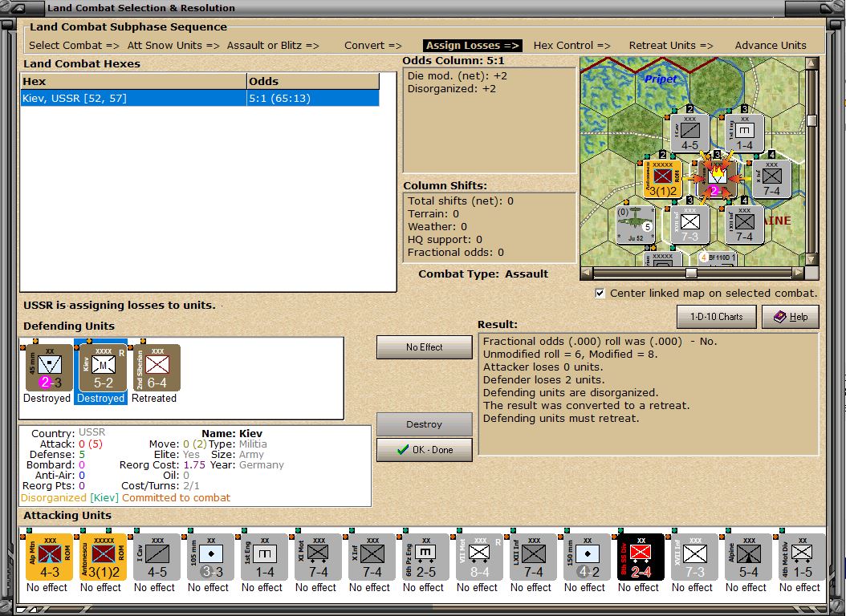Click the X Inf 7-4 counter on map
846x616 pixels.
(x=771, y=178)
